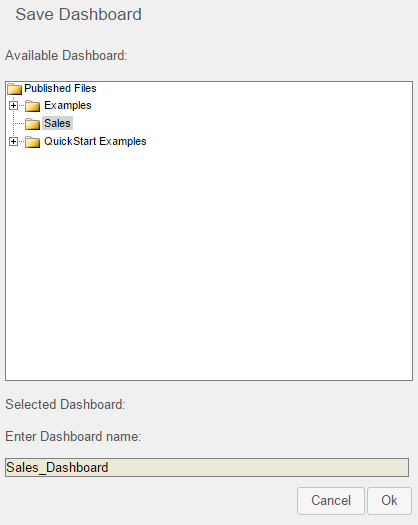Click the Available Dashboard label
This screenshot has height=525, width=418.
click(66, 56)
